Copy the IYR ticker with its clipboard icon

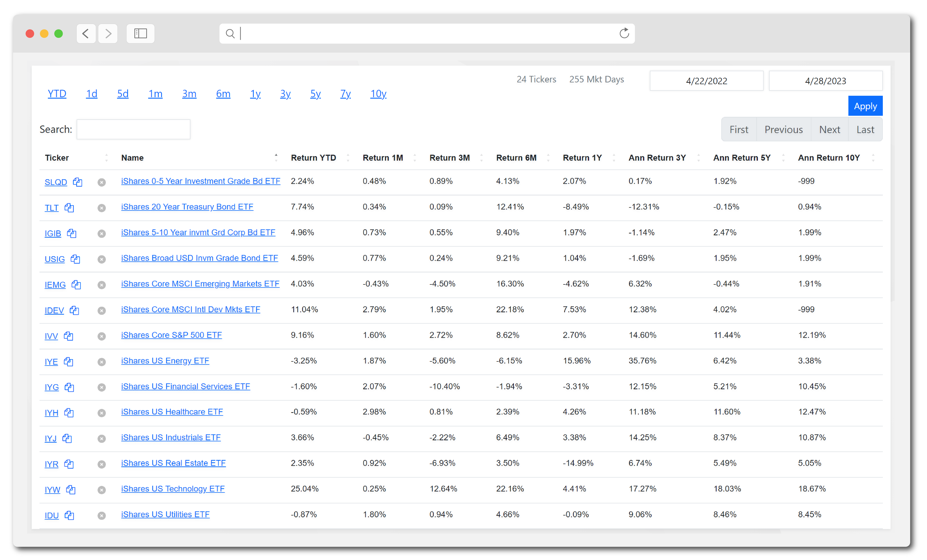[x=69, y=464]
